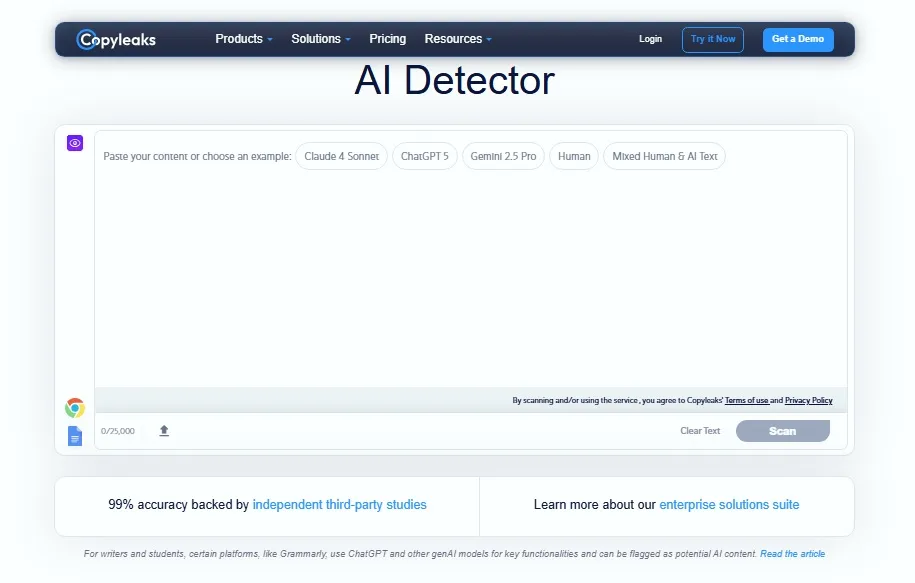
Task: Click the Copyleaks logo
Action: 114,39
